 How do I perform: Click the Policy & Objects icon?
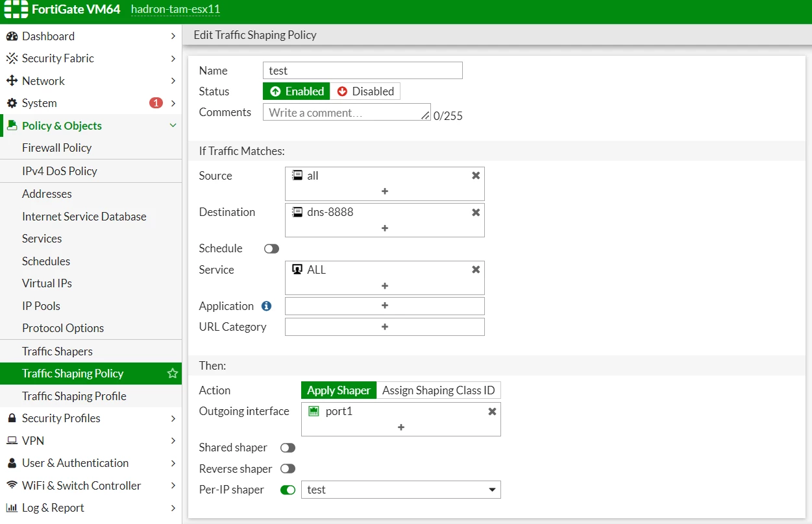pyautogui.click(x=12, y=126)
